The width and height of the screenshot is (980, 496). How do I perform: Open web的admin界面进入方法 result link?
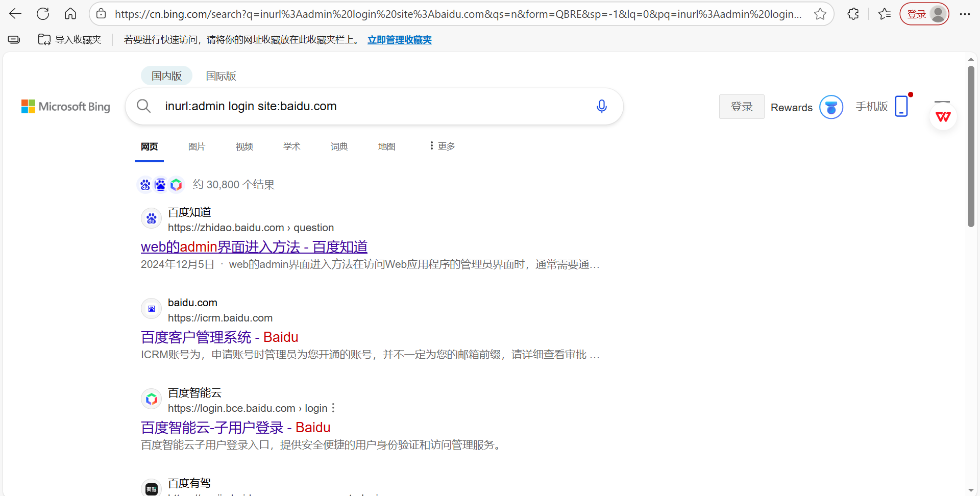point(254,247)
